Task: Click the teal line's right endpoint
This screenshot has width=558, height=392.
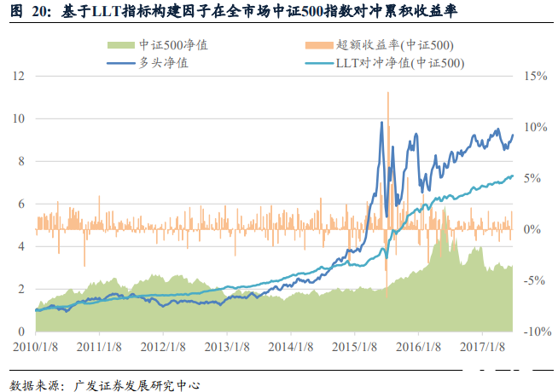Action: coord(513,176)
